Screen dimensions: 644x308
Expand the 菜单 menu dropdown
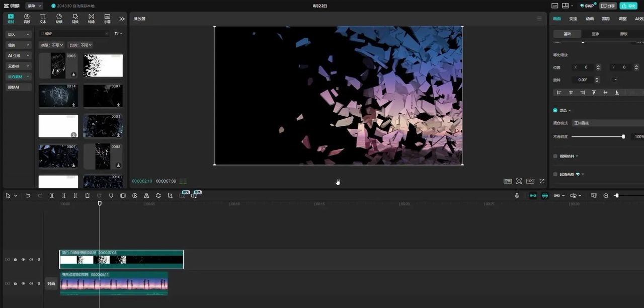[34, 6]
